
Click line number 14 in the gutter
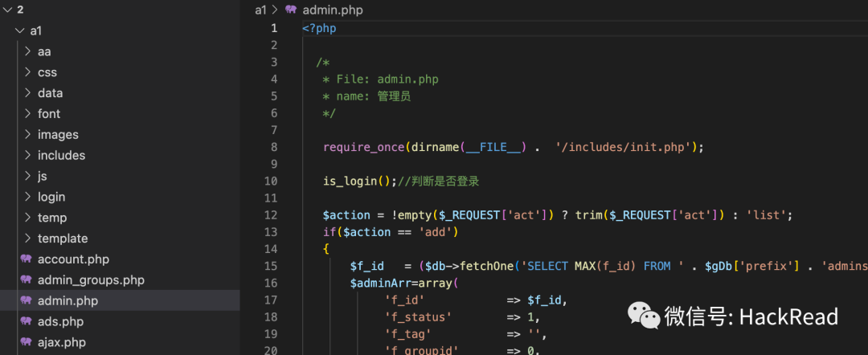[x=272, y=249]
